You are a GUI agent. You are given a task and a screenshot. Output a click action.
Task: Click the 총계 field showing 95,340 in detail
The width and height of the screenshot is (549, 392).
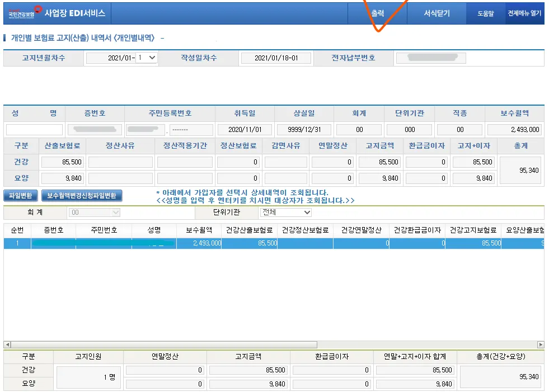coord(520,170)
